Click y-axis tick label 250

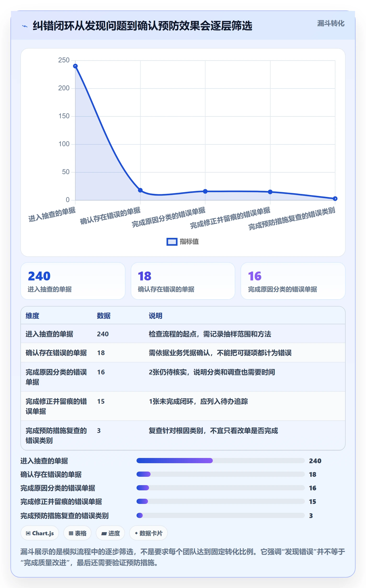64,60
